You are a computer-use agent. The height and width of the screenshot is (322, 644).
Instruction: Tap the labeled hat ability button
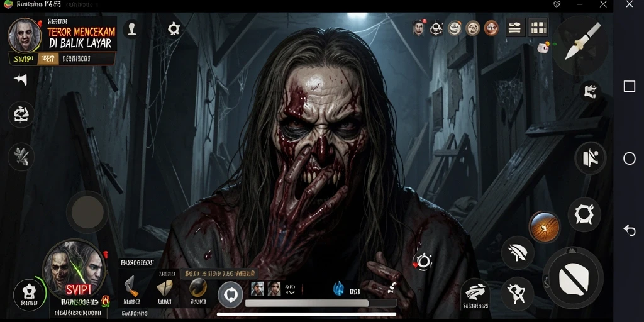coord(475,294)
